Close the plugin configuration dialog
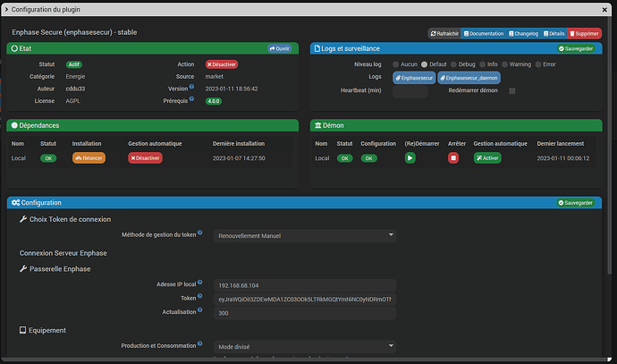 tap(604, 10)
